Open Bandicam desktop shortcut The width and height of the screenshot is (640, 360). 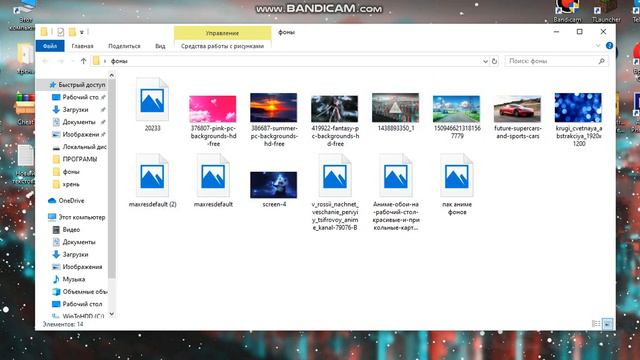point(567,11)
